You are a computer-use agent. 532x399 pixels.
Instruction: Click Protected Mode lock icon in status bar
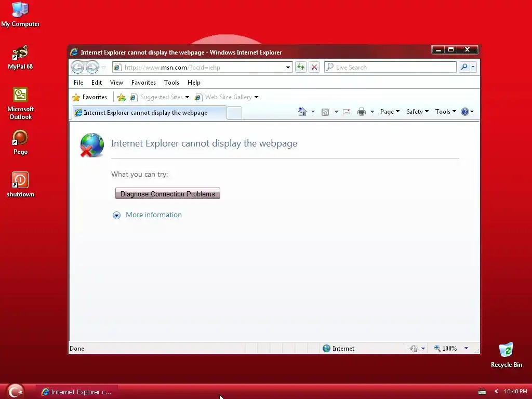[414, 349]
